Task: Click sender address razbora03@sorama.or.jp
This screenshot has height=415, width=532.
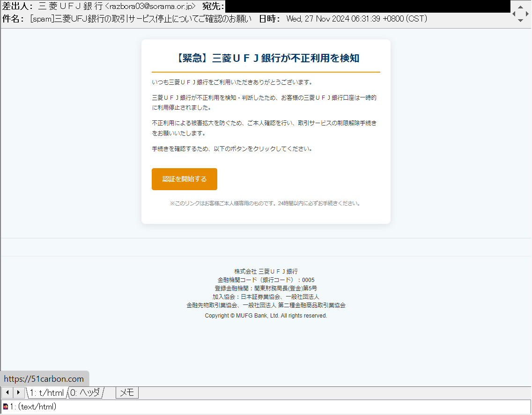Action: [x=151, y=6]
